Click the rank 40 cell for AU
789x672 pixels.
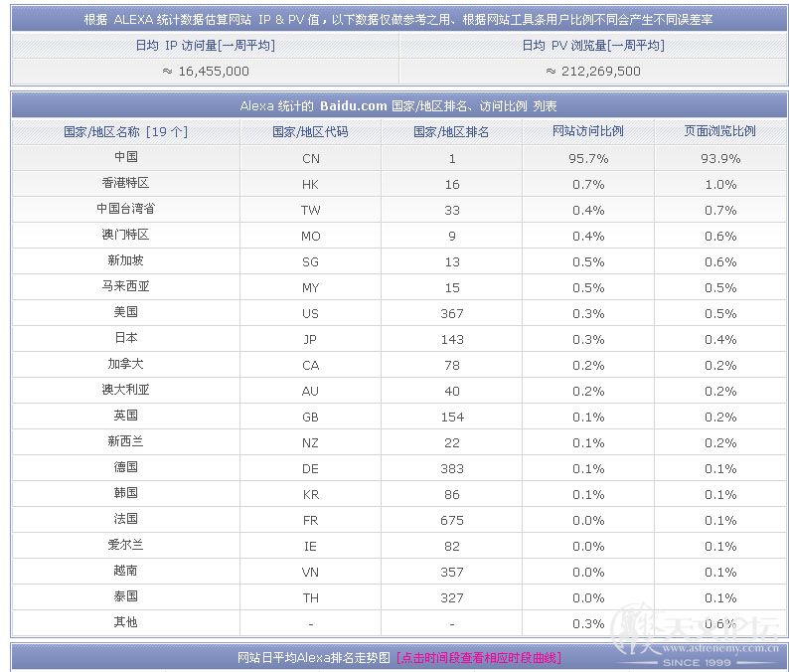pos(452,391)
